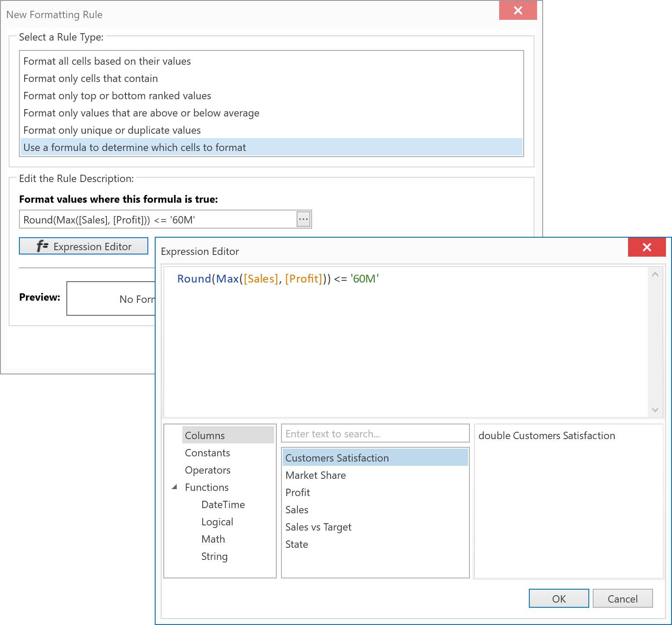Click the formula input field in rule dialog
The width and height of the screenshot is (672, 625).
[x=158, y=220]
